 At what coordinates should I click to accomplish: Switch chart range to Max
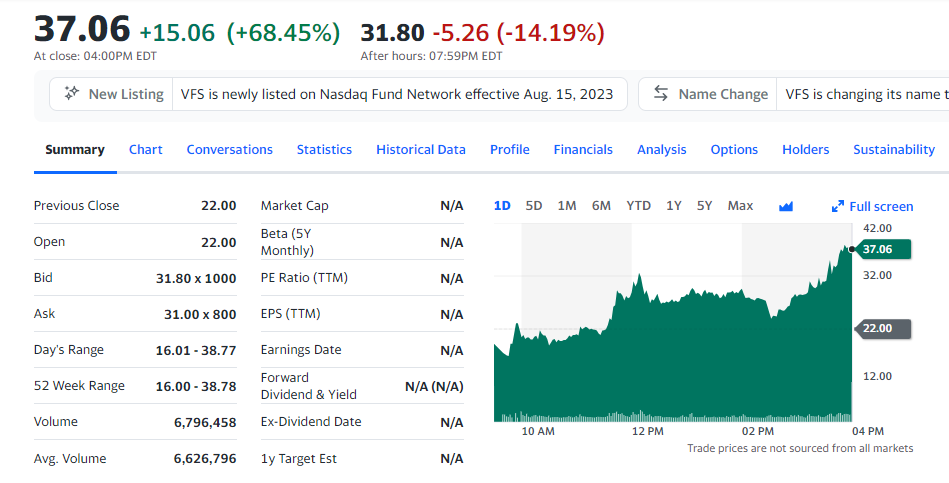[740, 206]
